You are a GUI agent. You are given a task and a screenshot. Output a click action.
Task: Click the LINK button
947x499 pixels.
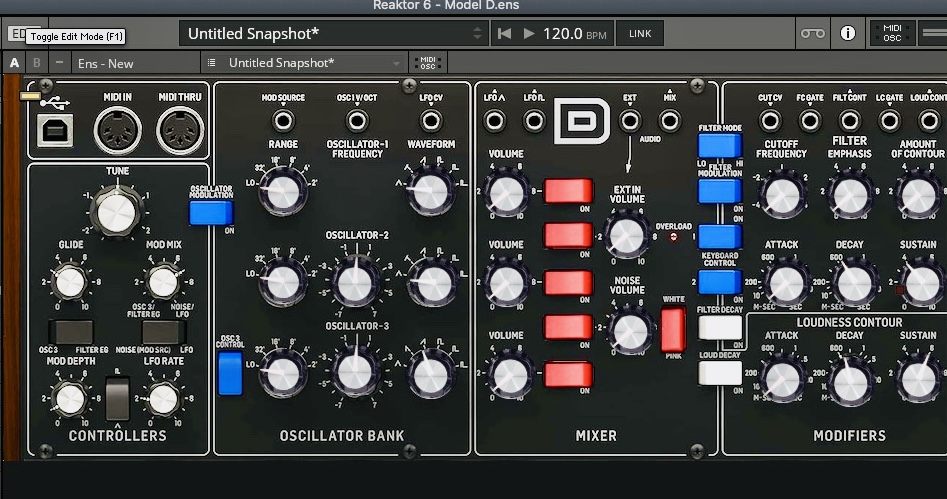tap(640, 34)
